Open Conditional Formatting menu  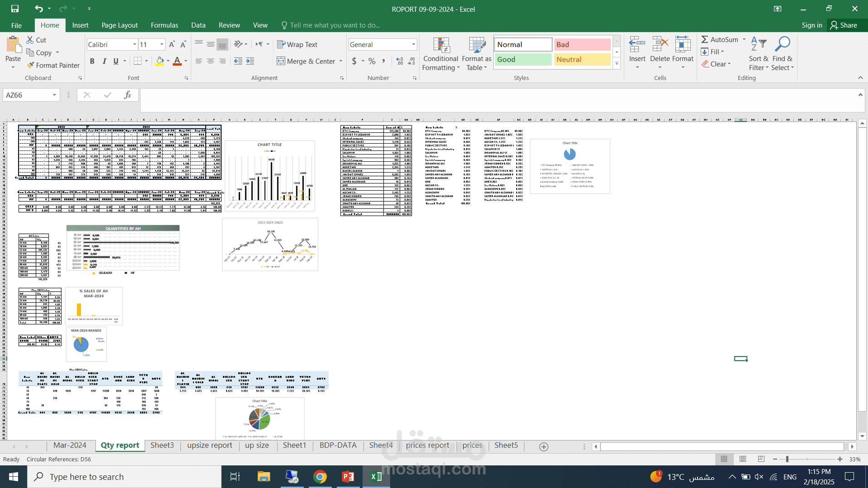pos(441,54)
